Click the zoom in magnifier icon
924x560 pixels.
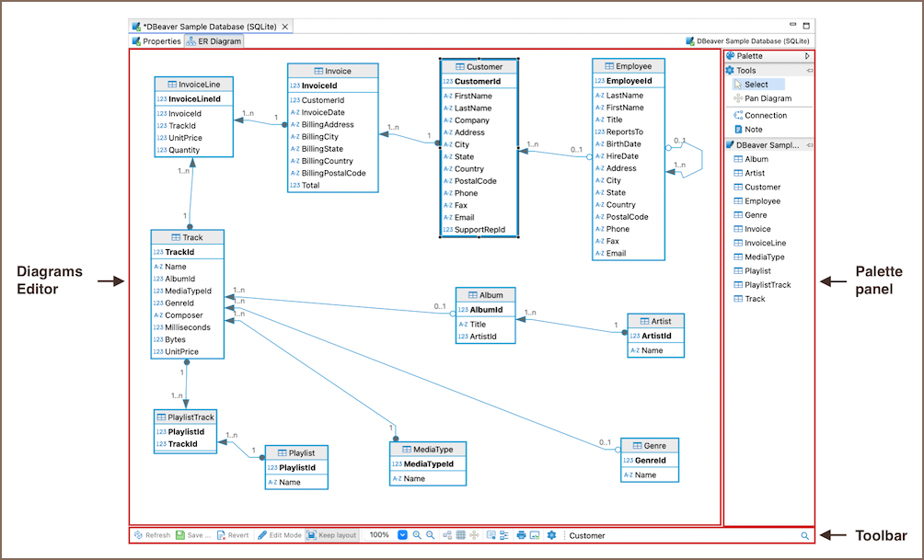pos(417,535)
